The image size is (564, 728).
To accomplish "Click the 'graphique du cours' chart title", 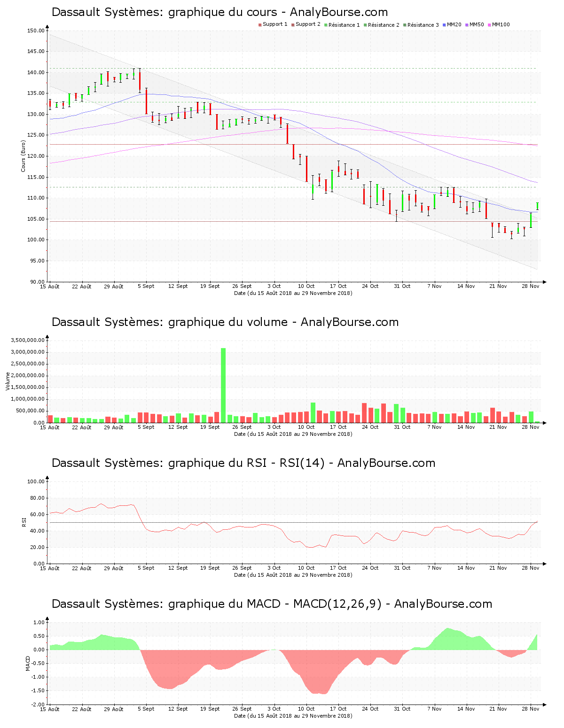I will [220, 12].
